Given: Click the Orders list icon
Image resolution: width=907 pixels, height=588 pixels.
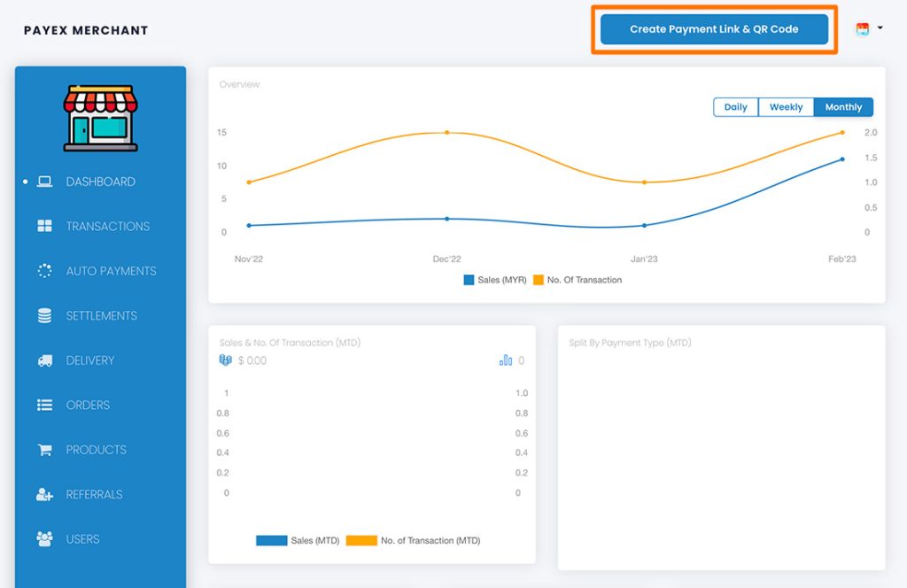Looking at the screenshot, I should pos(44,406).
